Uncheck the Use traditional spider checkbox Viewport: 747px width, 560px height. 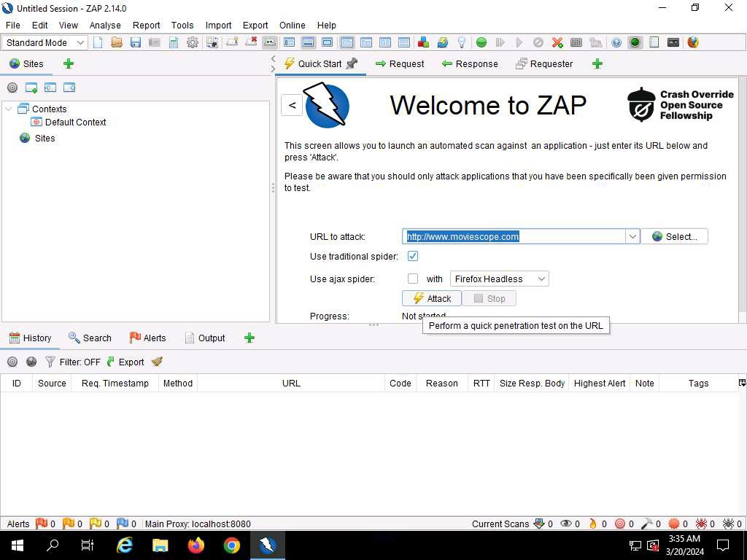point(413,256)
